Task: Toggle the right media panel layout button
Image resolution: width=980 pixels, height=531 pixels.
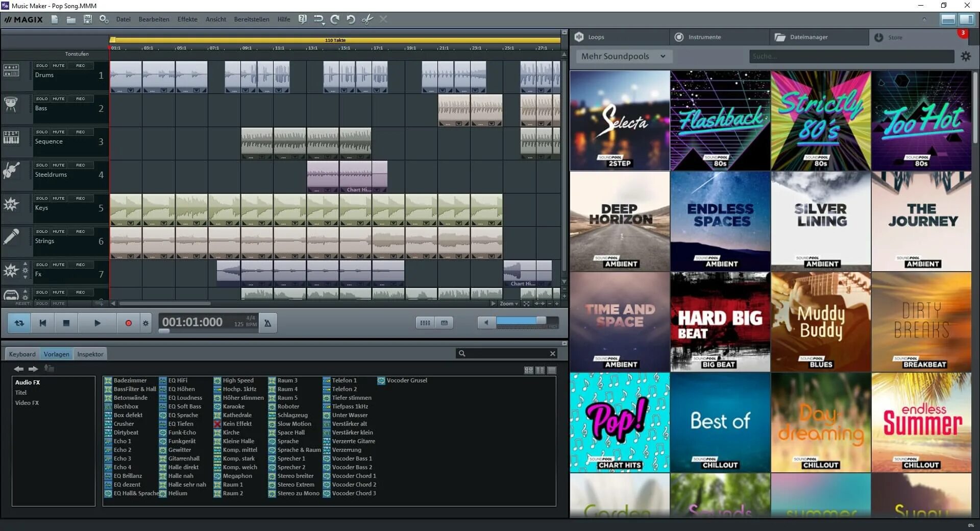Action: 966,19
